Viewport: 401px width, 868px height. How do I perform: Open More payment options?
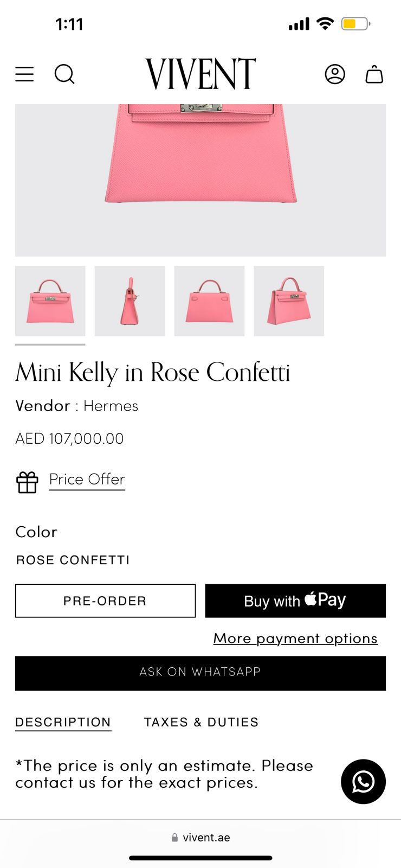(295, 638)
